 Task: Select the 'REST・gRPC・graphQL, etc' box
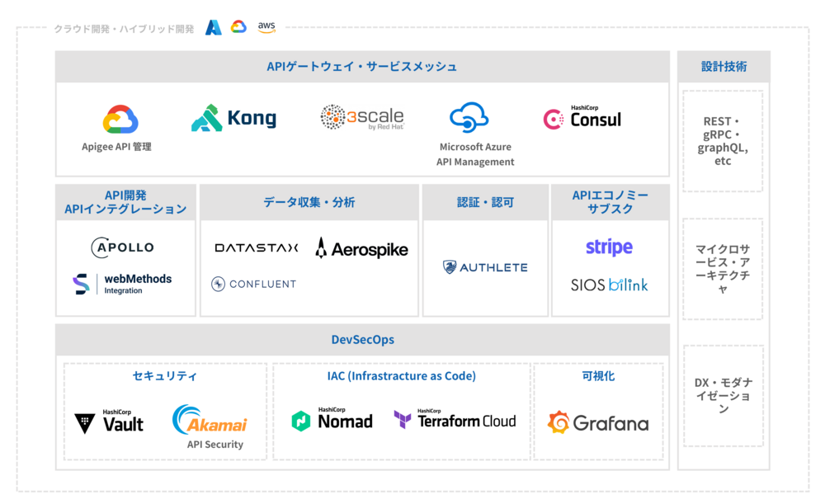[x=723, y=141]
